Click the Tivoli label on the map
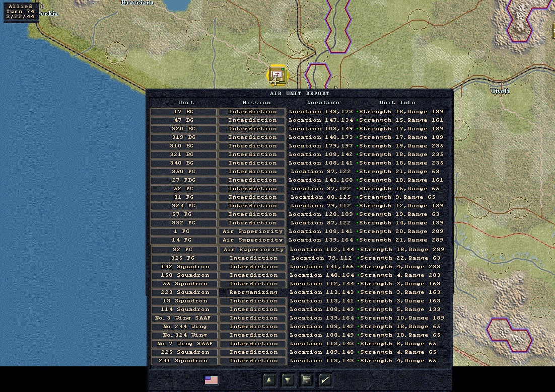The height and width of the screenshot is (392, 555). [x=500, y=91]
